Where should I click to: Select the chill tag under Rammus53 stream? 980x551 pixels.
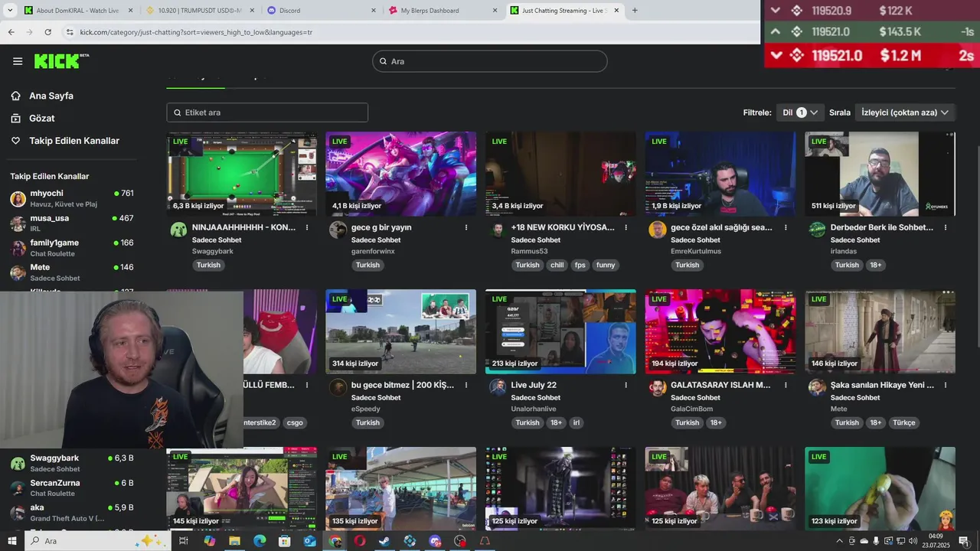[557, 265]
